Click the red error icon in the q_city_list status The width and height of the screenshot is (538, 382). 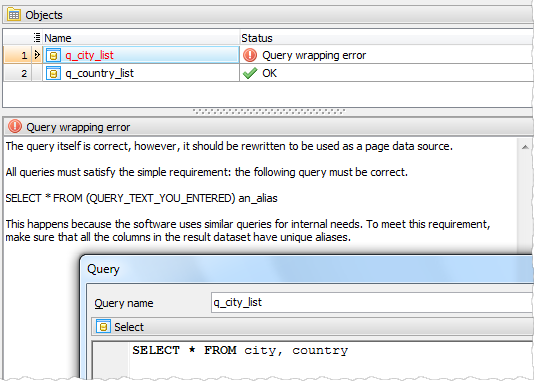(250, 55)
